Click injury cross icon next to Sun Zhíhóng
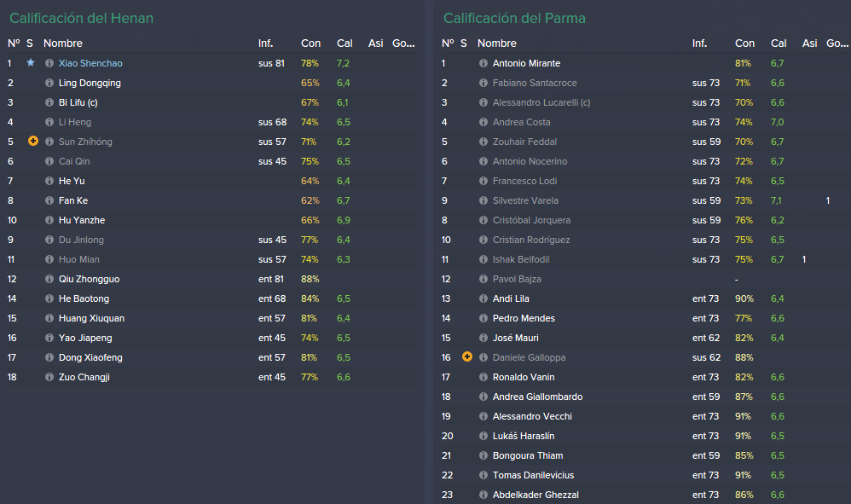 pyautogui.click(x=33, y=141)
